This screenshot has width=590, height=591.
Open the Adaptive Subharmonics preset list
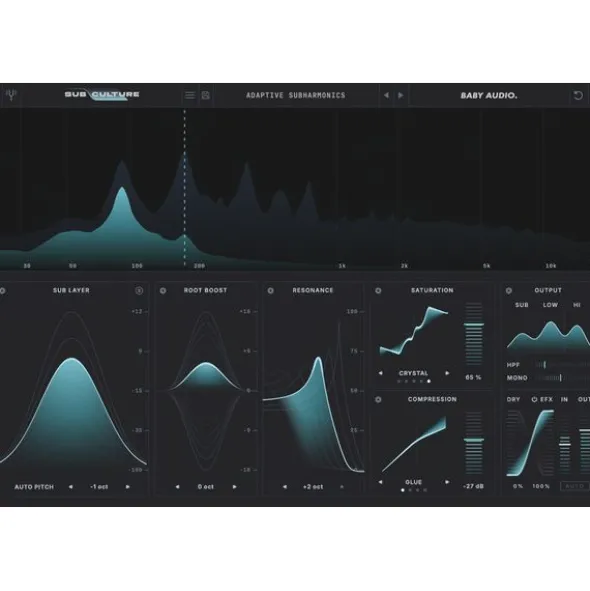[x=296, y=95]
